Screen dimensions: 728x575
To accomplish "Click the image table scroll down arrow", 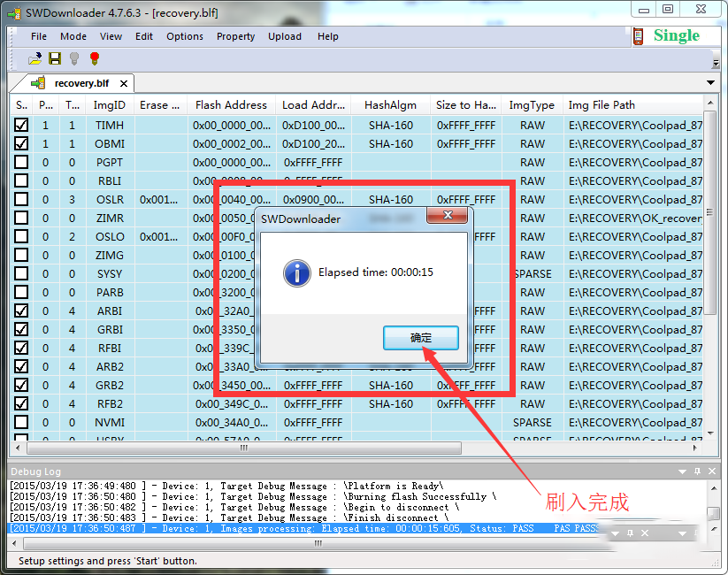I will pyautogui.click(x=709, y=433).
